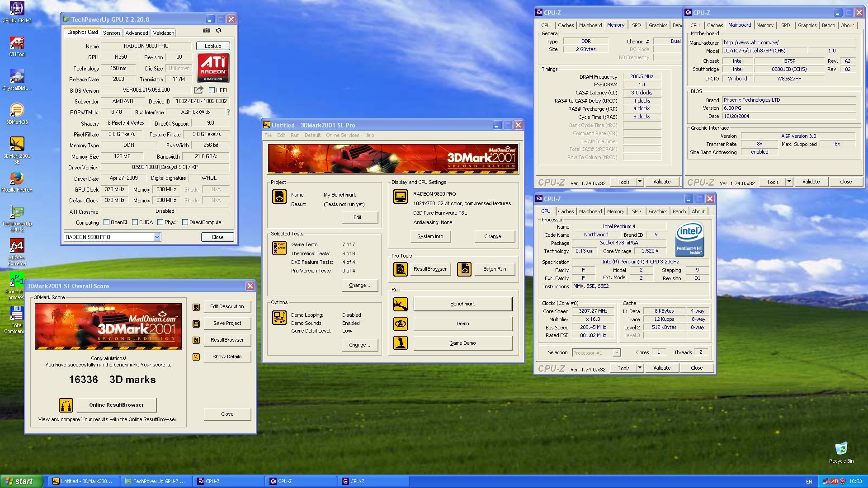
Task: Open the Help menu in 3DMark2001
Action: [x=369, y=135]
